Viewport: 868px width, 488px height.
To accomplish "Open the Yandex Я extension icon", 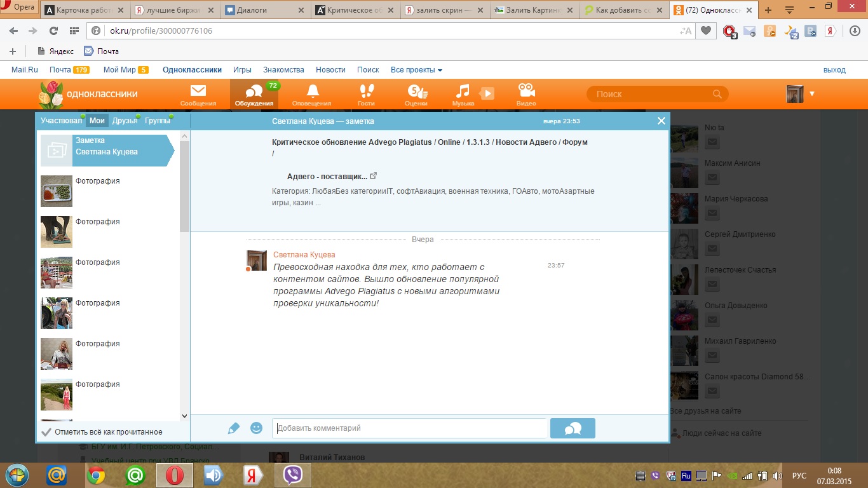I will [830, 30].
